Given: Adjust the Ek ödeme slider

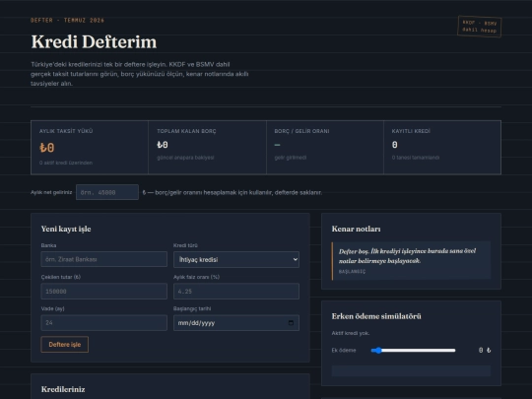Looking at the screenshot, I should tap(413, 350).
